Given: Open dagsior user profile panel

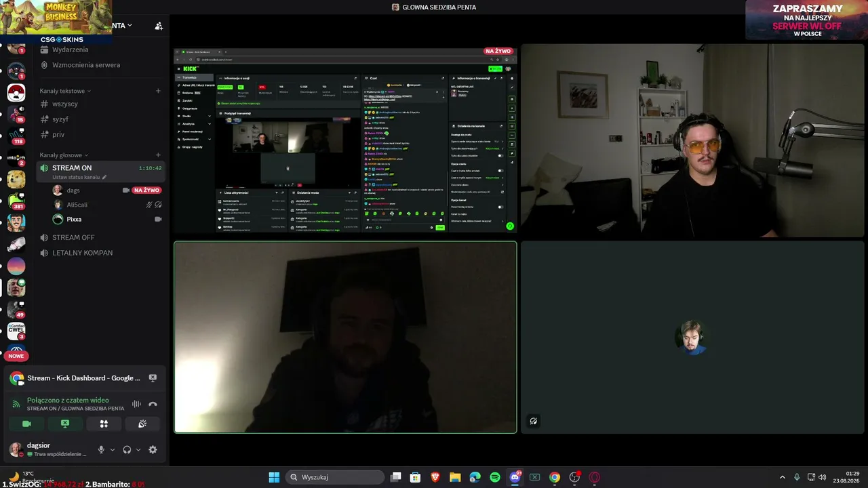Looking at the screenshot, I should click(47, 449).
